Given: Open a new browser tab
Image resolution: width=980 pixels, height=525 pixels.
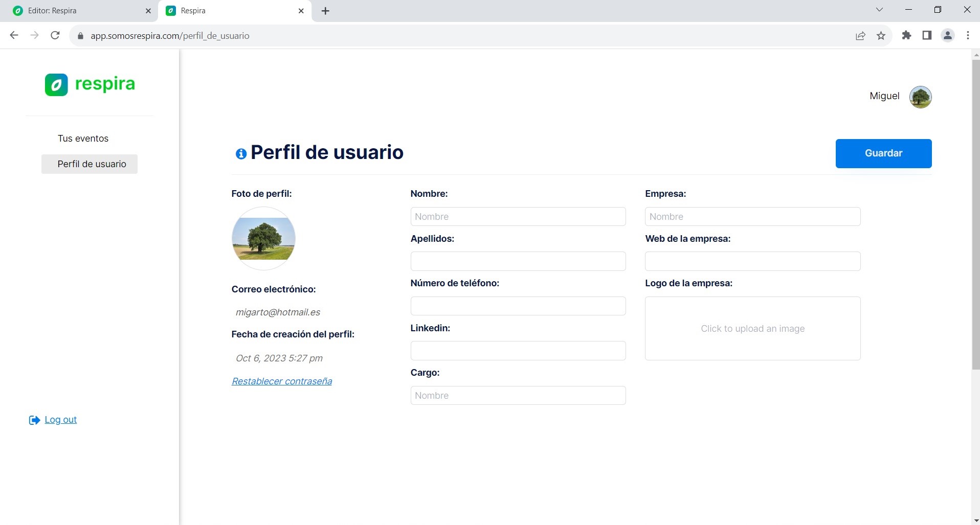Looking at the screenshot, I should pos(325,11).
